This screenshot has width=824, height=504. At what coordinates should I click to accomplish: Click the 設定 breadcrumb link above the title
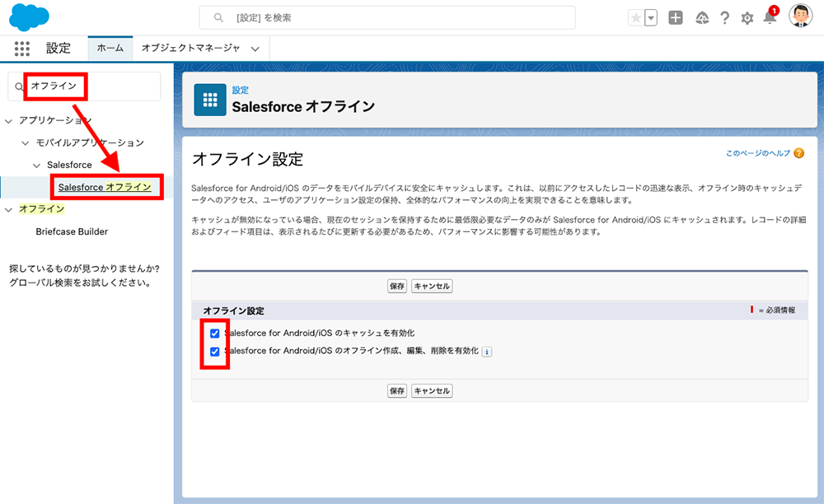240,90
